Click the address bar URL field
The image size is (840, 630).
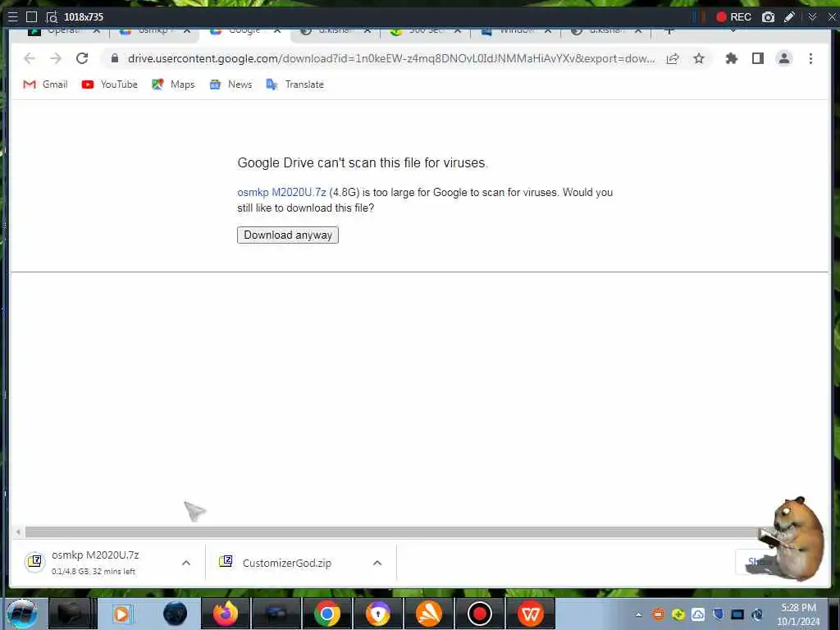(x=391, y=58)
